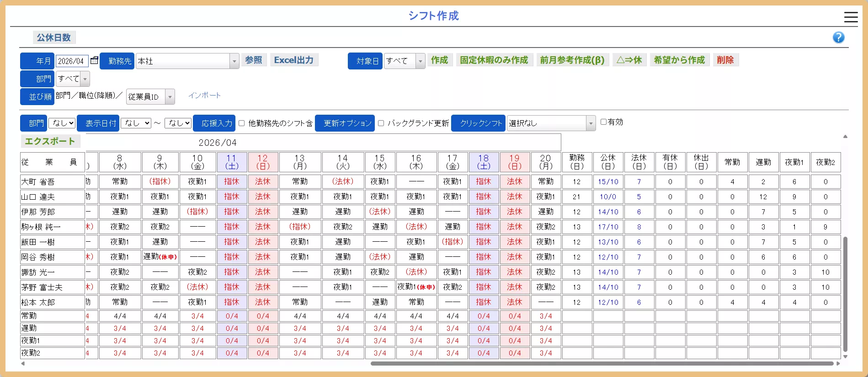Click the 法休(日) column header

coord(639,162)
